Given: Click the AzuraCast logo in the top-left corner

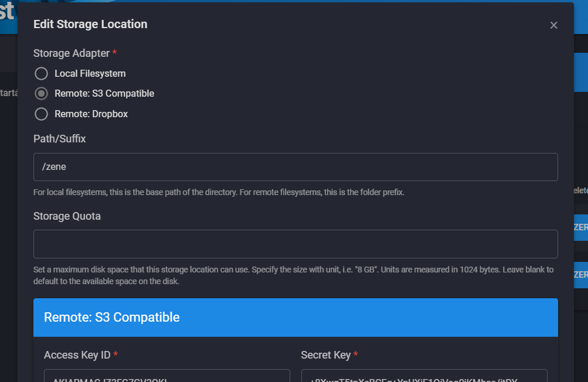Looking at the screenshot, I should pos(7,12).
